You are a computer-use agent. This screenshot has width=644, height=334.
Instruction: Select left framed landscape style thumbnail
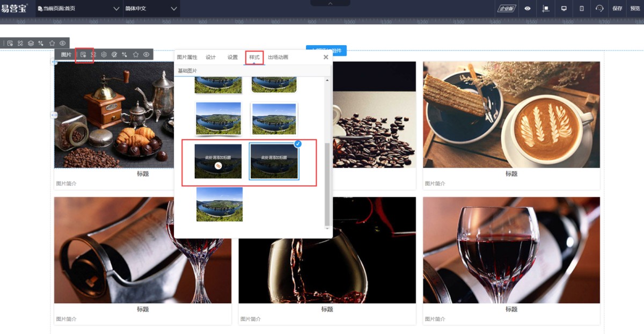pyautogui.click(x=218, y=119)
